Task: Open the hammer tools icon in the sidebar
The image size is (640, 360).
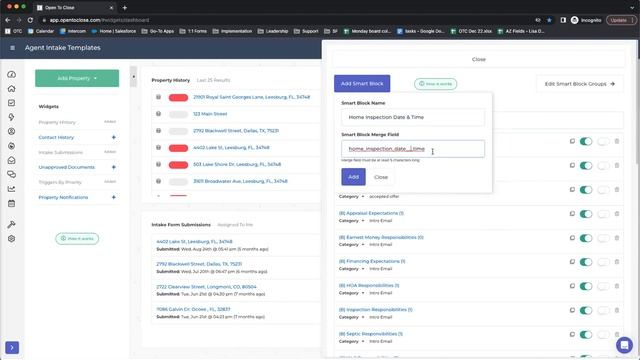Action: click(11, 224)
